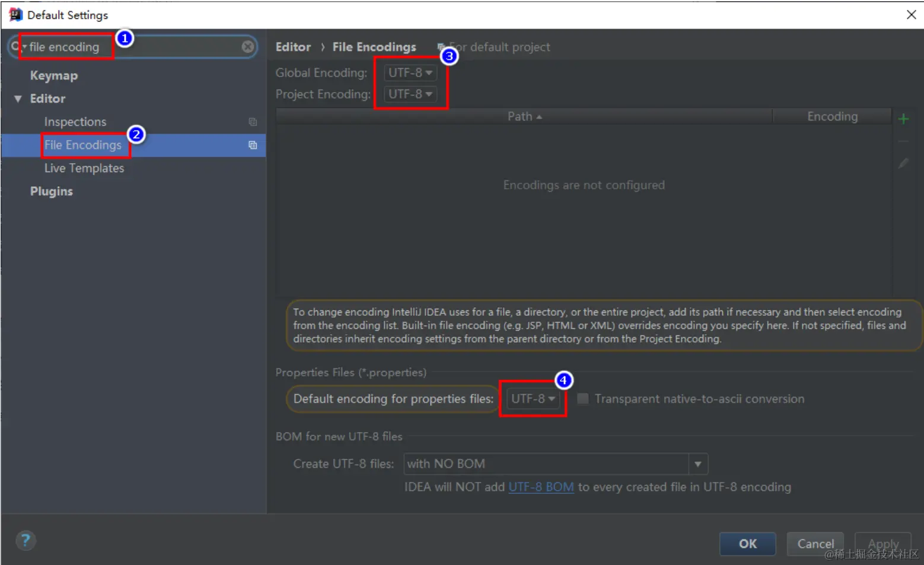Enable Transparent native-to-ascii conversion
Screen dimensions: 924x565
(x=583, y=399)
